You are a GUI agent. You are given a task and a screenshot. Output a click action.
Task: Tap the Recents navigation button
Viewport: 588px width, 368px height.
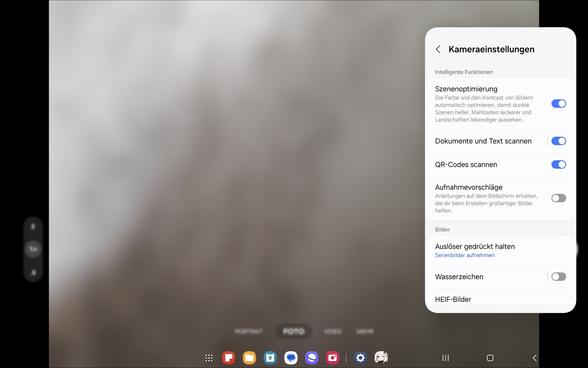click(x=445, y=358)
